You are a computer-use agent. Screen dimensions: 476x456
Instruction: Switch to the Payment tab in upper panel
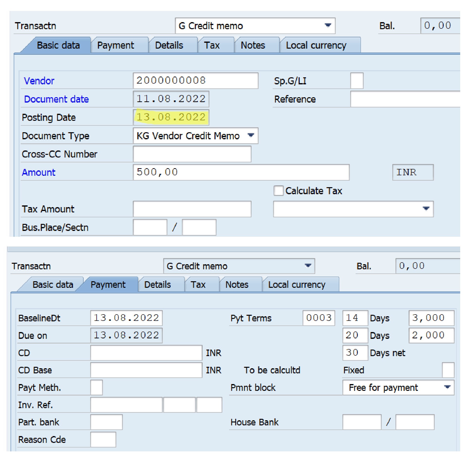point(116,45)
